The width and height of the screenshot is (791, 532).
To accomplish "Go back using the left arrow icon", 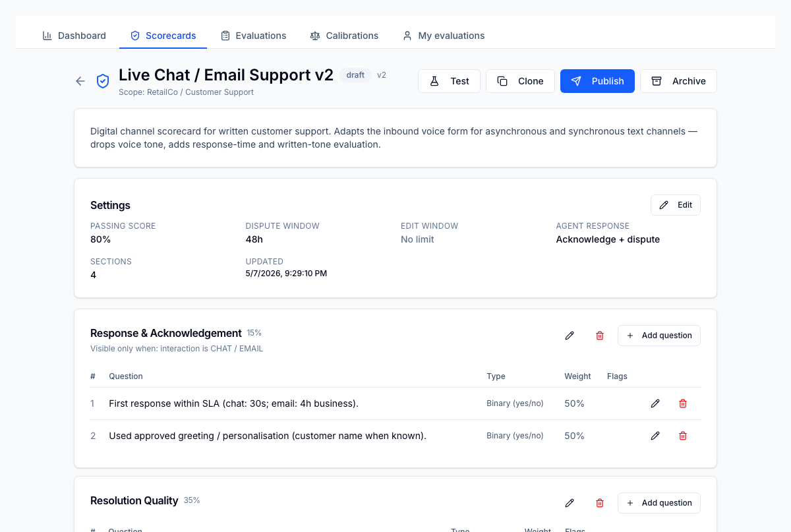I will point(80,81).
